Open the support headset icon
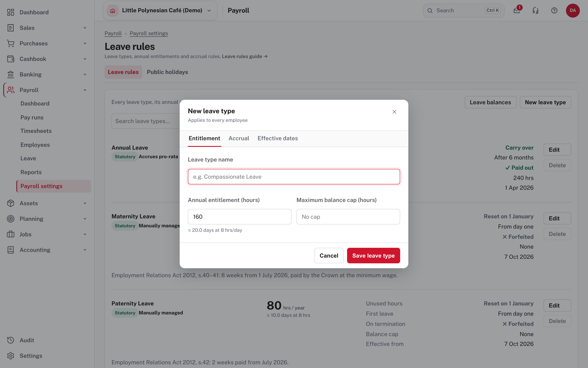The image size is (588, 368). pyautogui.click(x=536, y=10)
